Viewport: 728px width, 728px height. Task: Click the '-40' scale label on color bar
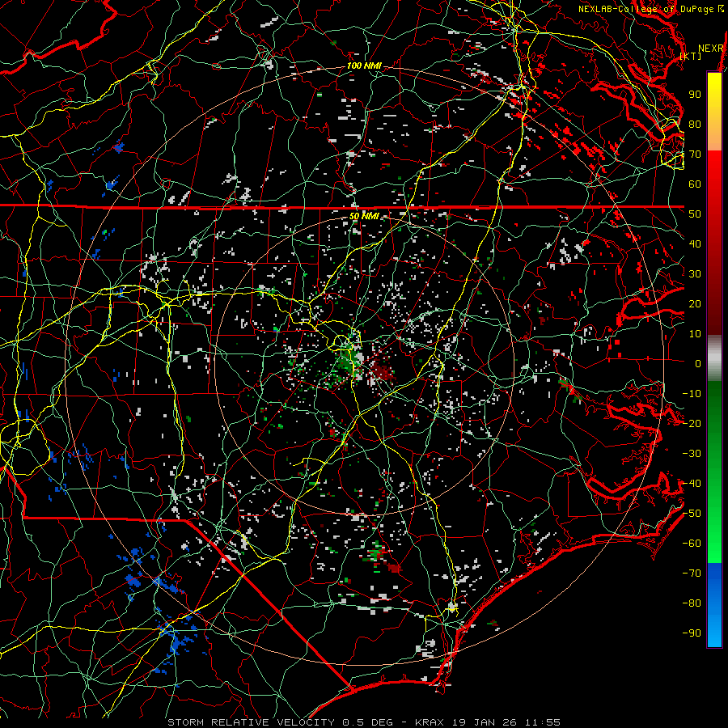click(x=692, y=484)
